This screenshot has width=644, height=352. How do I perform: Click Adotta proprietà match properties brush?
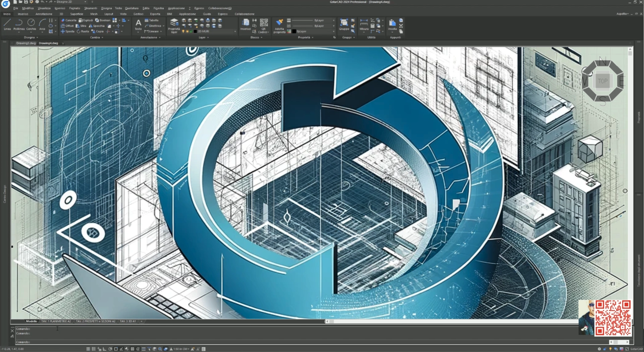point(279,26)
